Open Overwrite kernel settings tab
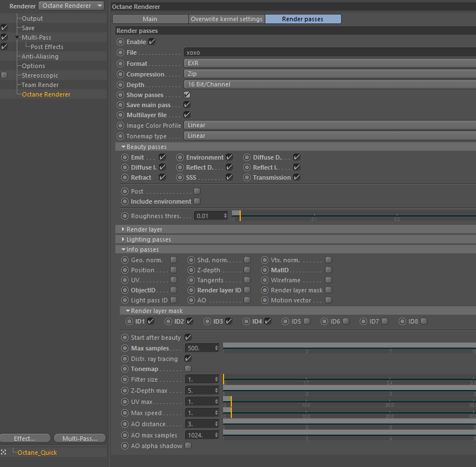 [226, 19]
